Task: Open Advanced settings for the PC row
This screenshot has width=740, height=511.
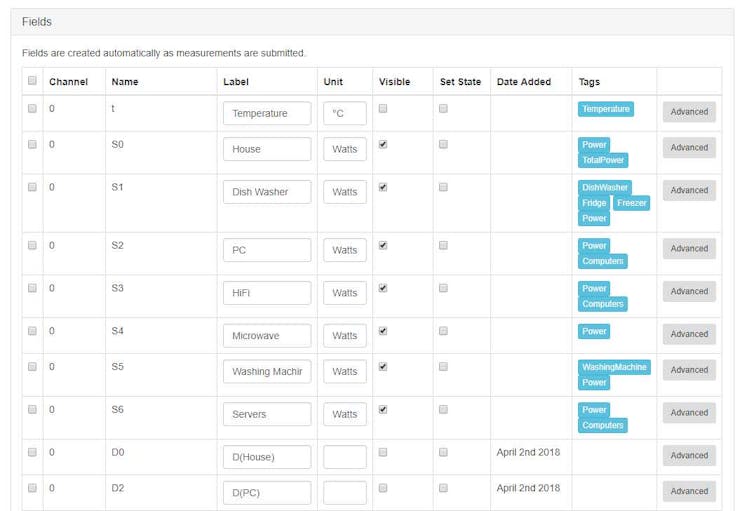Action: tap(689, 249)
